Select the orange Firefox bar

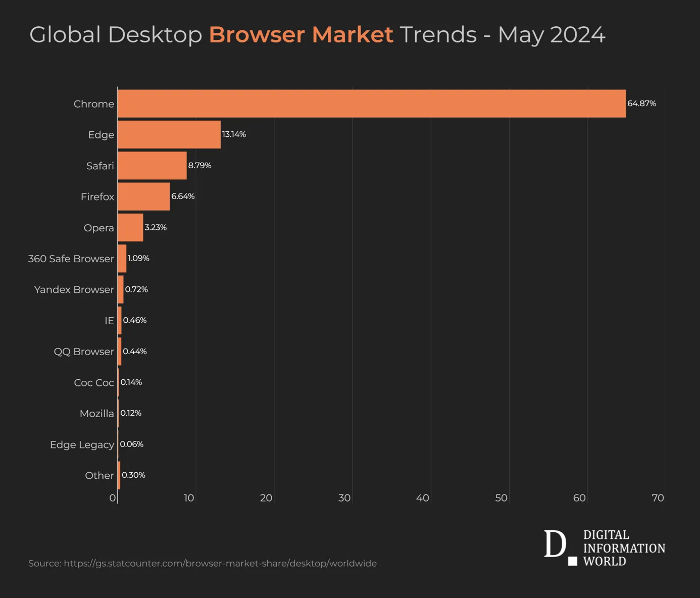coord(144,196)
